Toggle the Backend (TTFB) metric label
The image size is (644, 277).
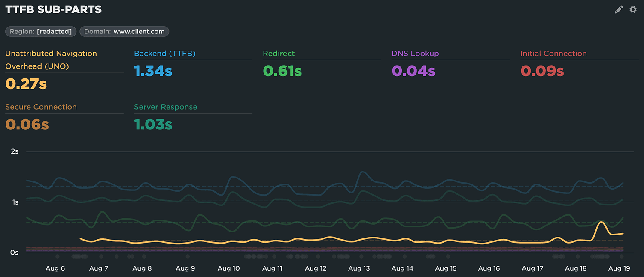tap(165, 54)
